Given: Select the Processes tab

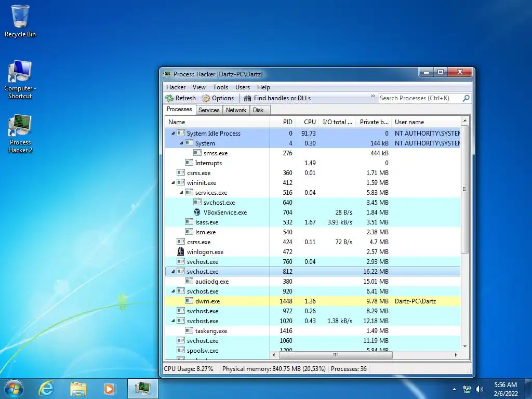Looking at the screenshot, I should click(x=179, y=109).
